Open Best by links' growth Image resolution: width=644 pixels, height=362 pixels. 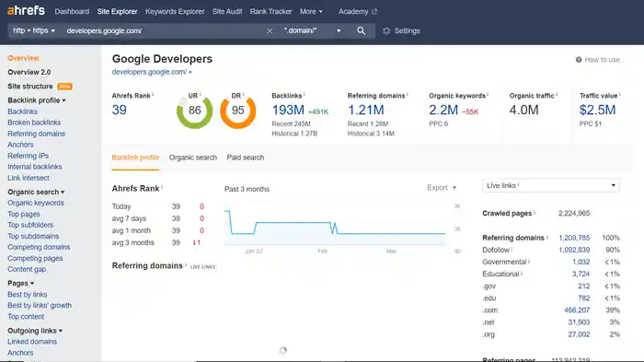(40, 305)
